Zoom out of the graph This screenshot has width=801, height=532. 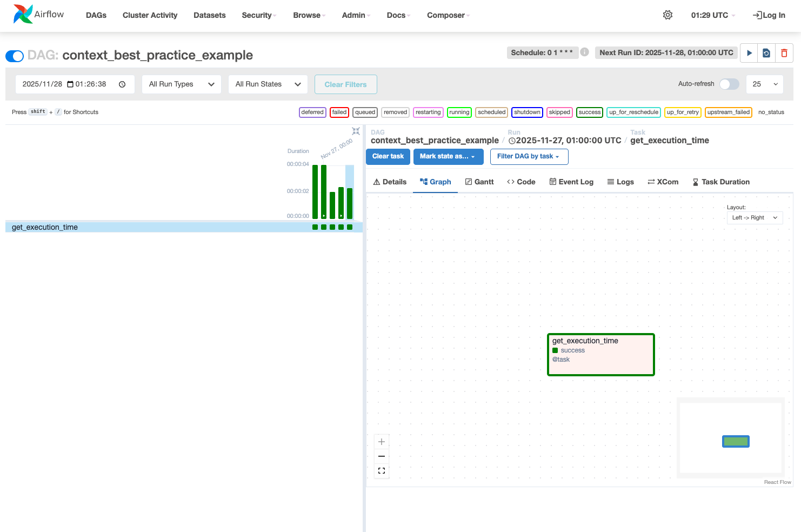pos(382,456)
